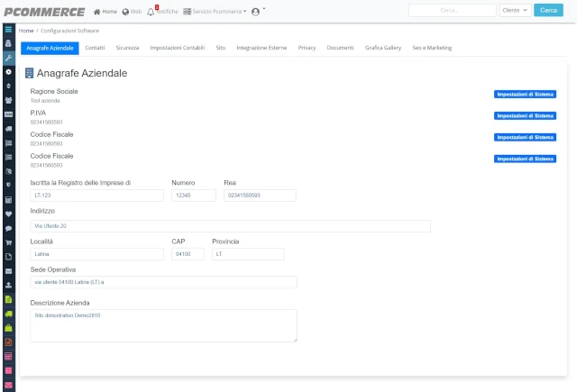Click Impostazioni di Sistema for Ragione Sociale
The image size is (577, 392).
click(525, 95)
